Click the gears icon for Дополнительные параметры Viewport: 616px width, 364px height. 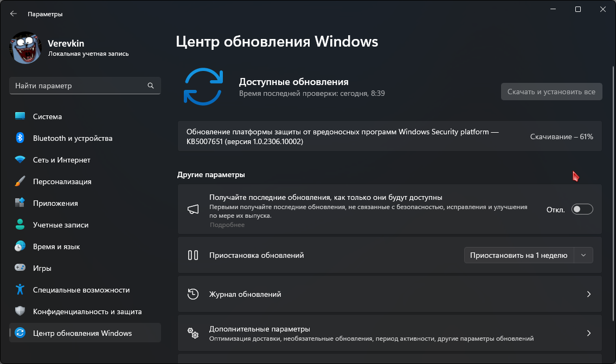pyautogui.click(x=193, y=333)
